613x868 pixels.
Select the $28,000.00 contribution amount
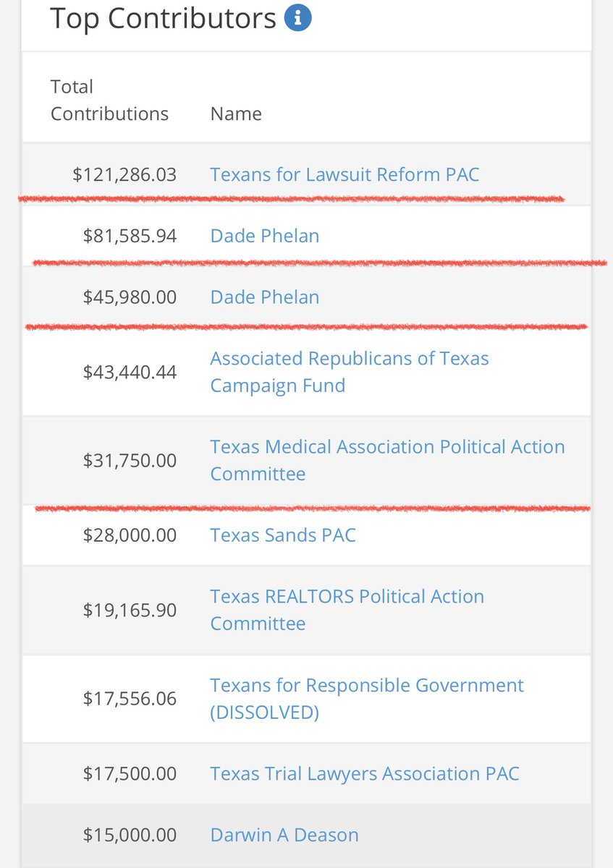(130, 535)
